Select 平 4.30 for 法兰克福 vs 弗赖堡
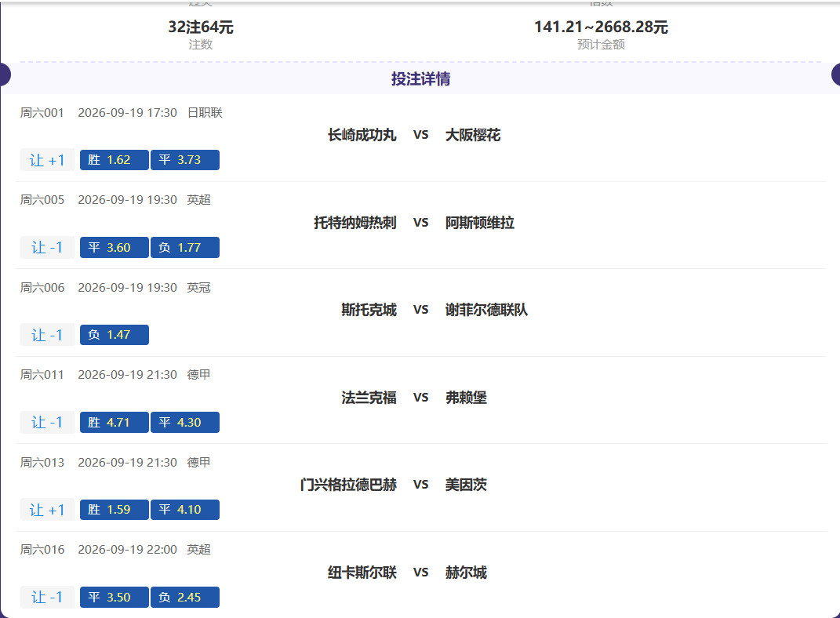 click(185, 423)
